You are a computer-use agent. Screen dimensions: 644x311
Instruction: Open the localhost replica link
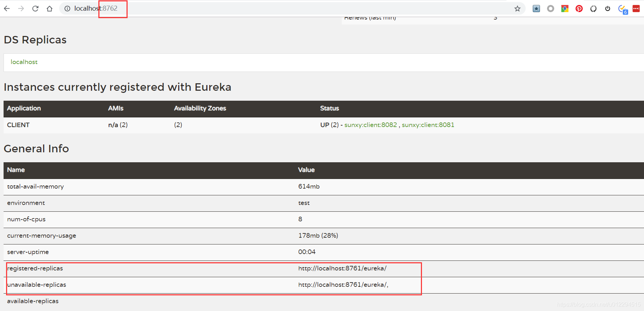point(24,62)
